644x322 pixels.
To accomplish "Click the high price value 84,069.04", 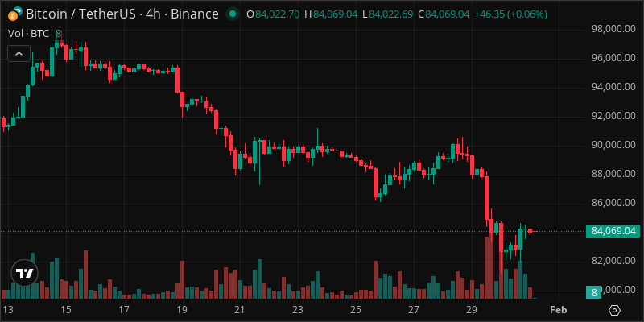I will pyautogui.click(x=336, y=14).
